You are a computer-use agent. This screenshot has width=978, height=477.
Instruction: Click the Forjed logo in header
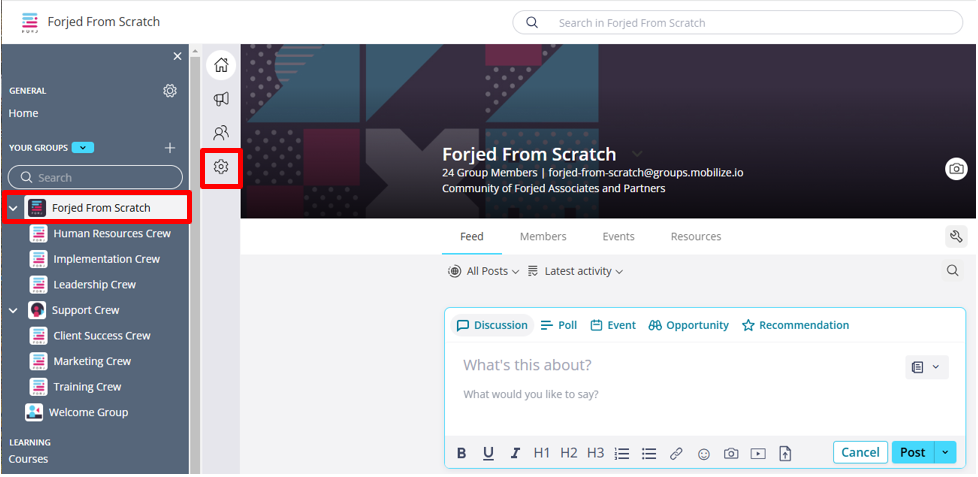point(29,22)
